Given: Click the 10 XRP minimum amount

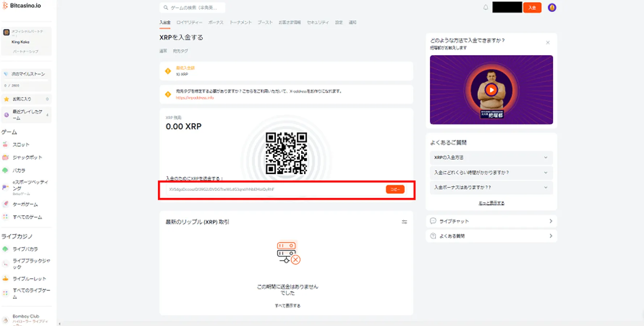Looking at the screenshot, I should (182, 74).
